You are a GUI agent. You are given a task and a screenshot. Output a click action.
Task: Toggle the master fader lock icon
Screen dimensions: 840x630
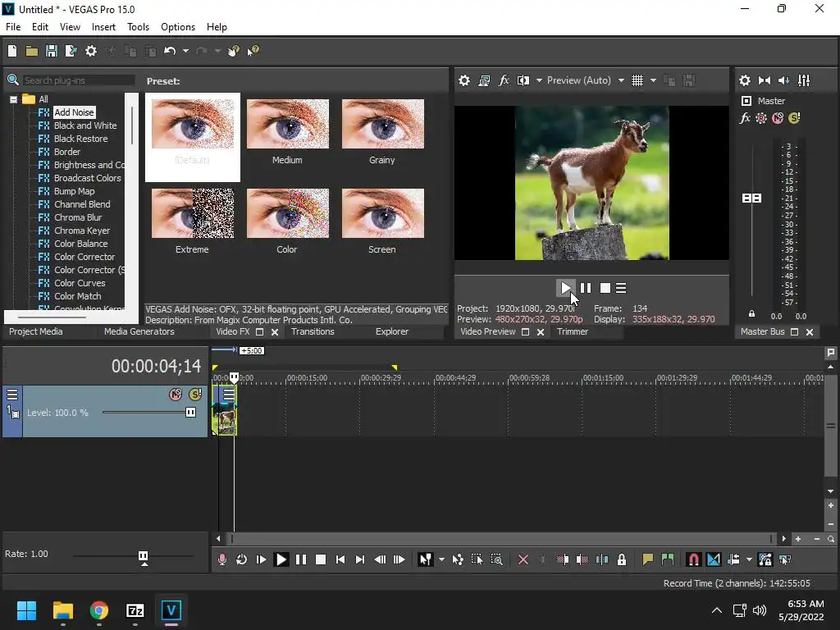(x=751, y=314)
